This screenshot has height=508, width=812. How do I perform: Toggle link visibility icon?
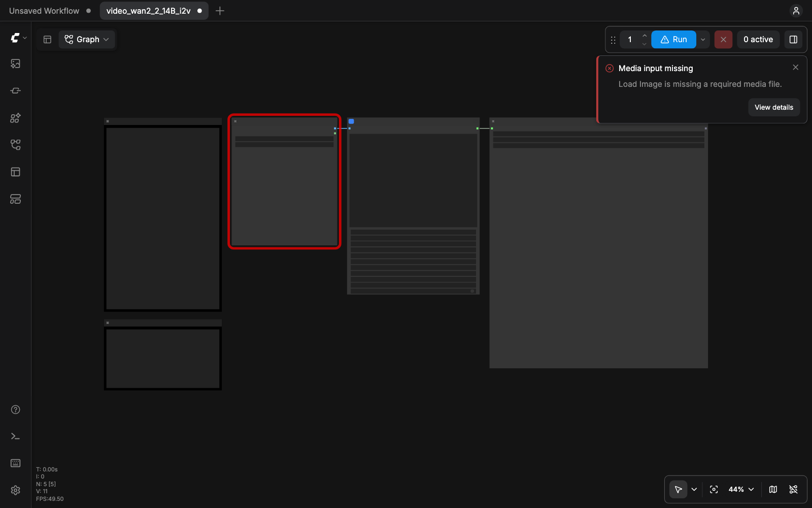point(793,489)
